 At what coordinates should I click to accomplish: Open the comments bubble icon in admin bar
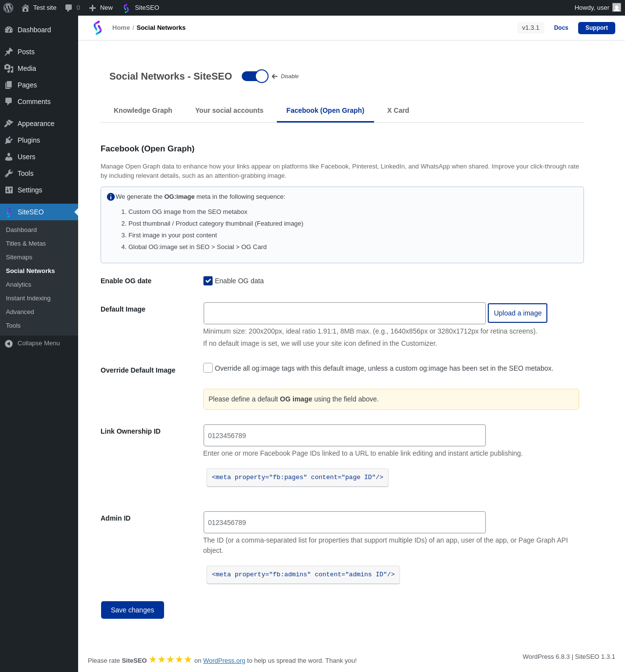[69, 8]
